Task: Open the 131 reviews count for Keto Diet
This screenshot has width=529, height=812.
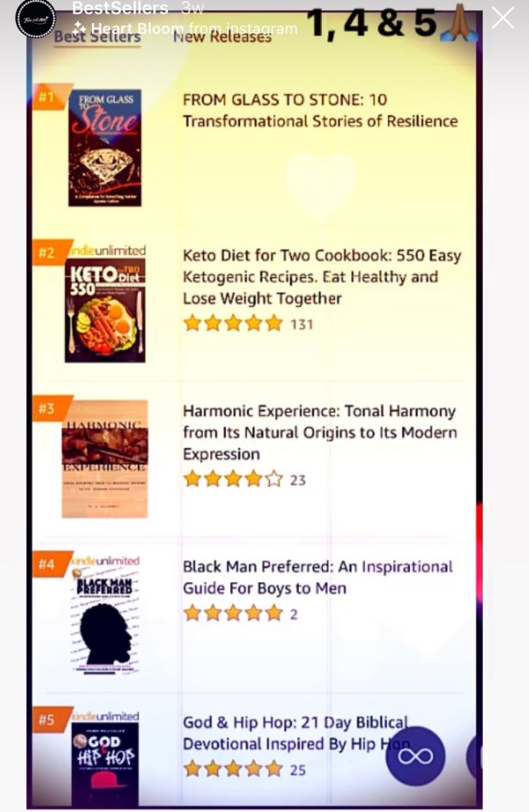Action: [301, 324]
